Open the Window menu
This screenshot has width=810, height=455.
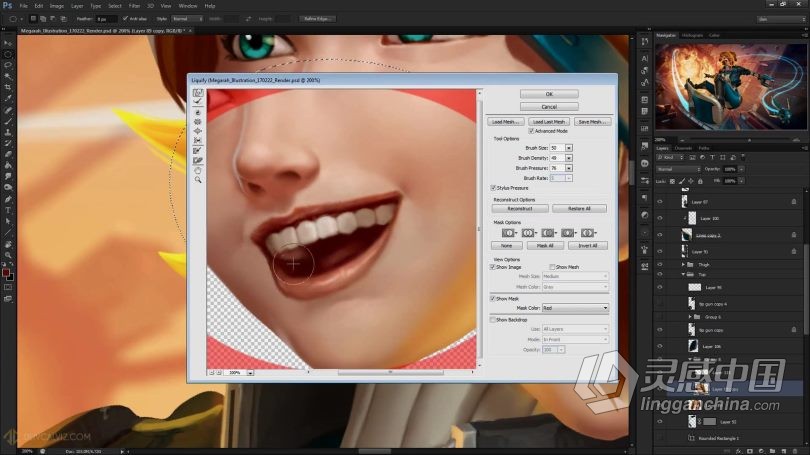[188, 6]
